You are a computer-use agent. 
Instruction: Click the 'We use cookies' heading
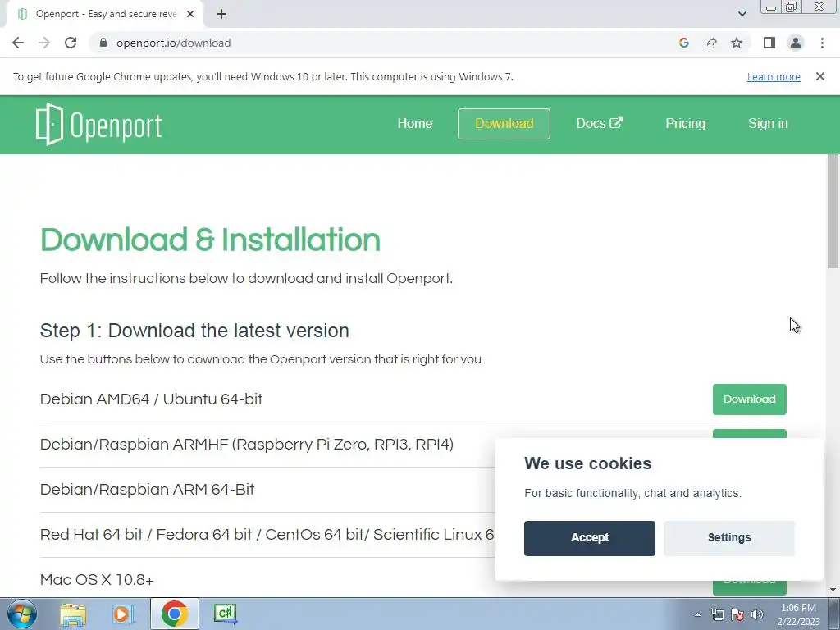click(x=587, y=463)
